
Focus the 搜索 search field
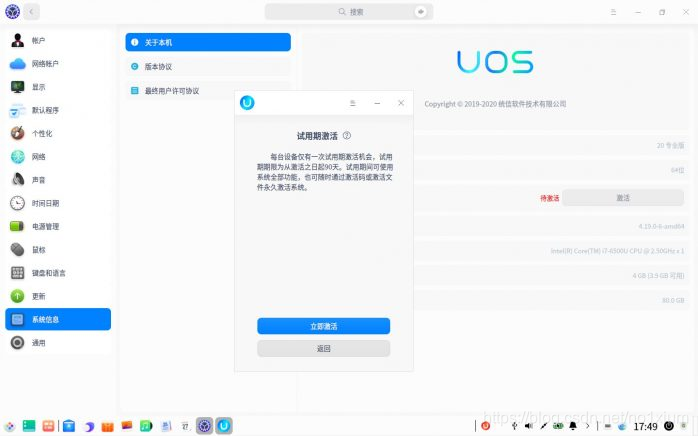coord(349,12)
